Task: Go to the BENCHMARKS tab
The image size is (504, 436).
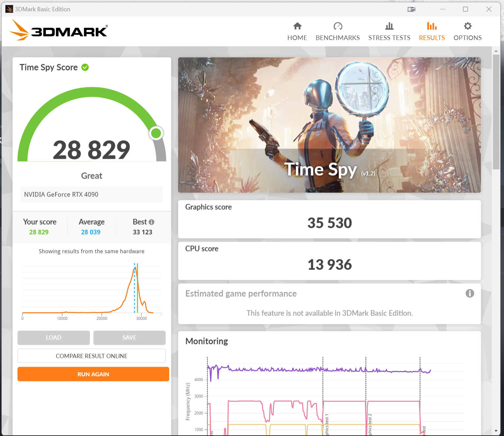Action: pos(337,38)
